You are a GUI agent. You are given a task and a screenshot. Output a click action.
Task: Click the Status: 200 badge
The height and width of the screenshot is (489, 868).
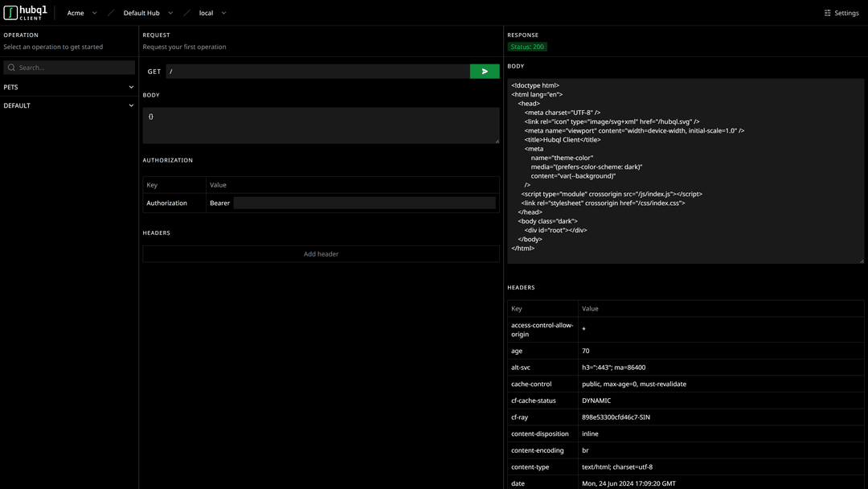pos(526,47)
